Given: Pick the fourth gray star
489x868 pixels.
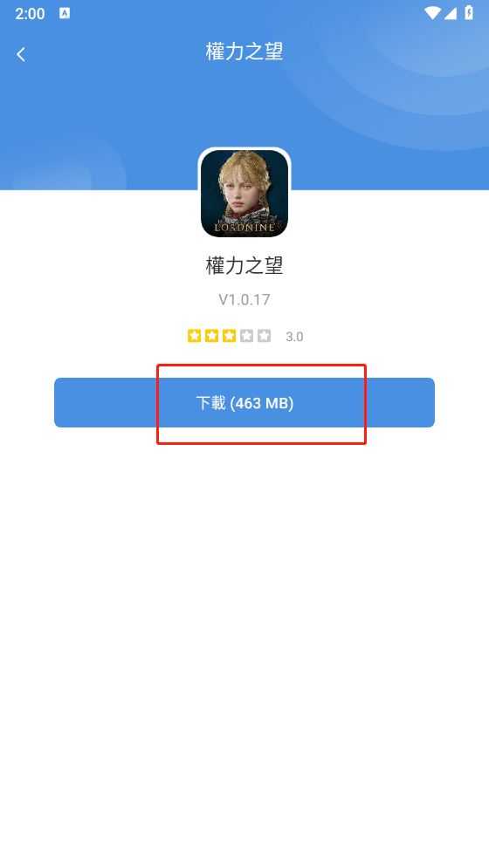Looking at the screenshot, I should [x=247, y=336].
